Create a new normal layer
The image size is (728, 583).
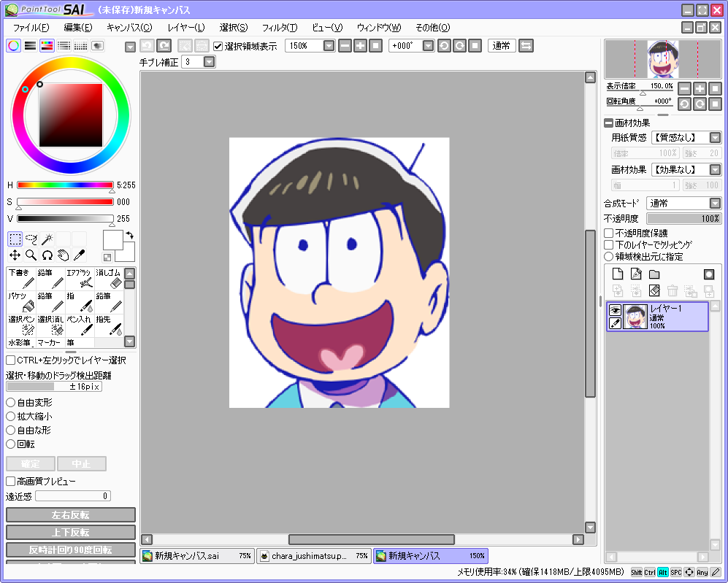618,274
